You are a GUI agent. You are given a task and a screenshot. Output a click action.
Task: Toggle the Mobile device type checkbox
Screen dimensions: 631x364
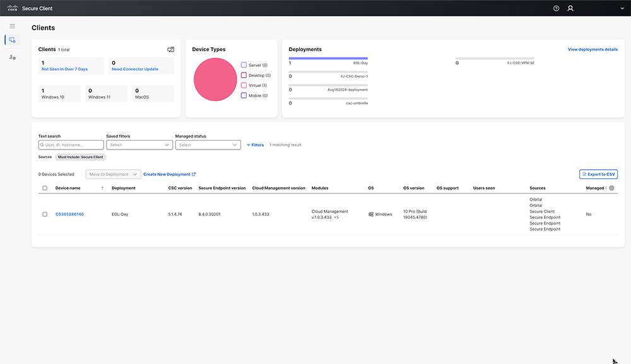[244, 95]
